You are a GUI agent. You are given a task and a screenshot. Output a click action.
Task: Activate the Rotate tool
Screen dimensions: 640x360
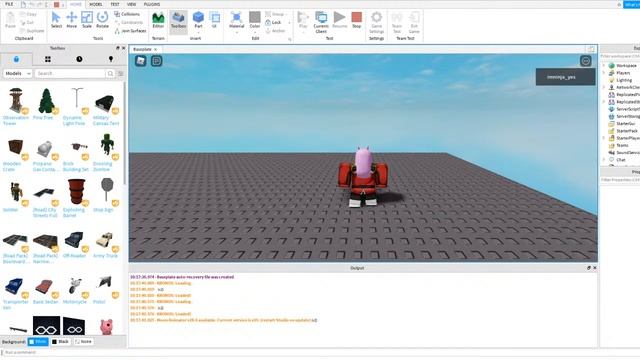(102, 20)
